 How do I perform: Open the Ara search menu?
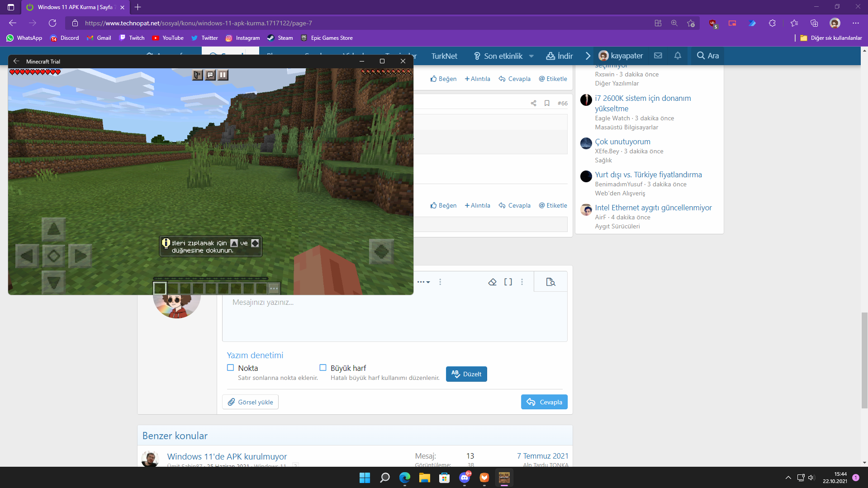(x=708, y=56)
